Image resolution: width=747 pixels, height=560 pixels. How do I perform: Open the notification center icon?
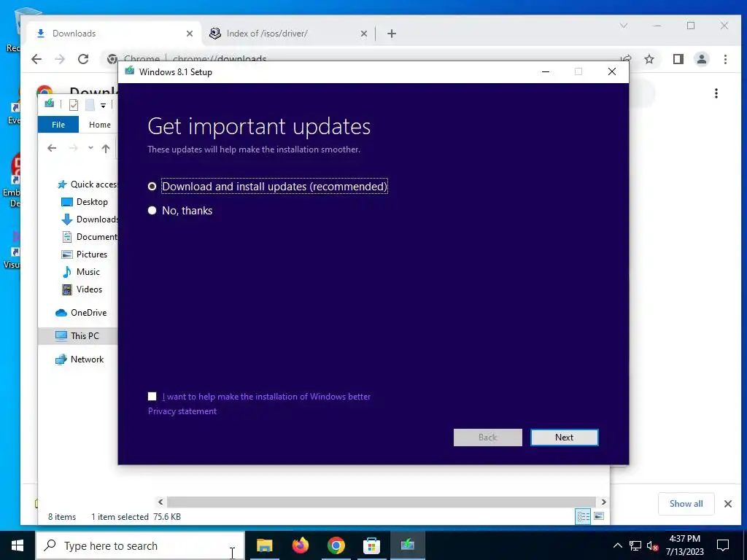tap(723, 545)
